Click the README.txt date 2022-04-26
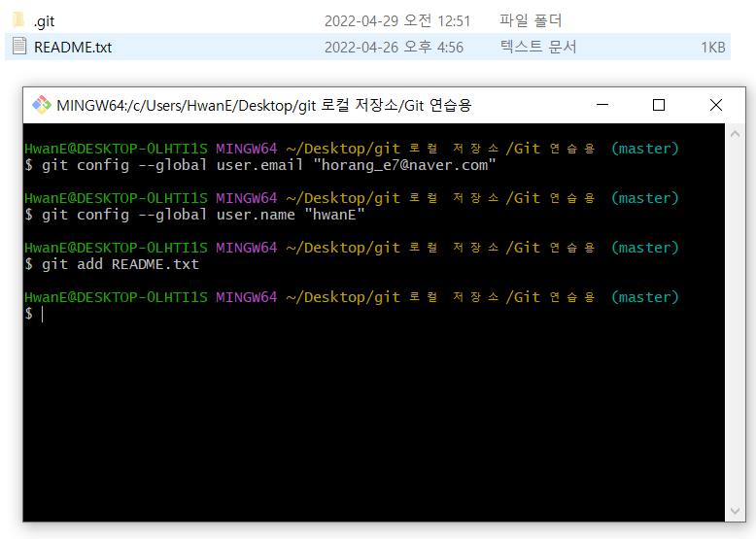Viewport: 756px width, 539px height. 394,48
